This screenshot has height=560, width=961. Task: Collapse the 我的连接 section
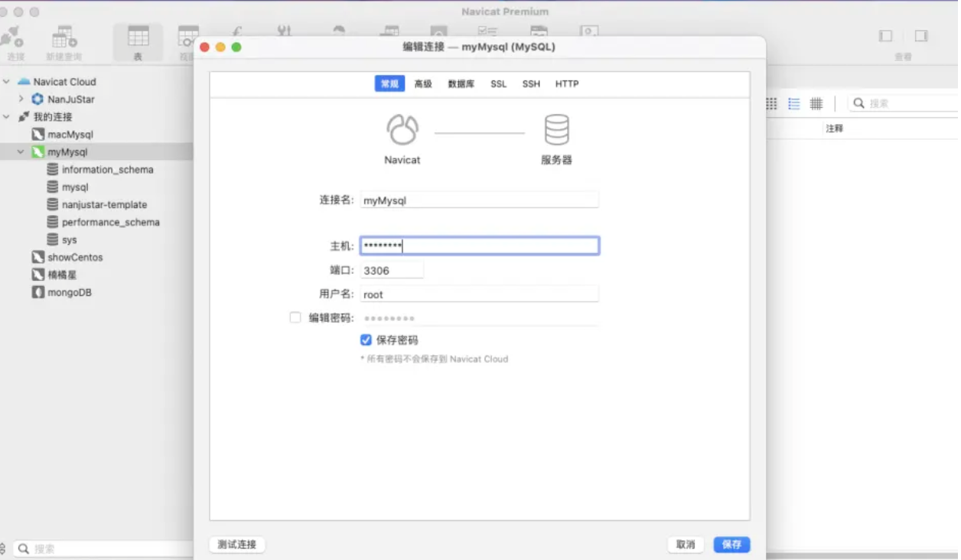click(6, 116)
